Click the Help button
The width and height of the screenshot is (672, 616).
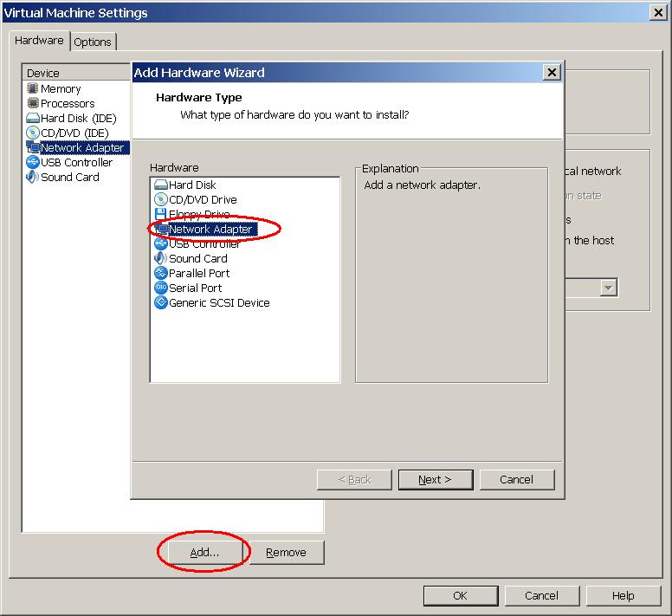[623, 596]
